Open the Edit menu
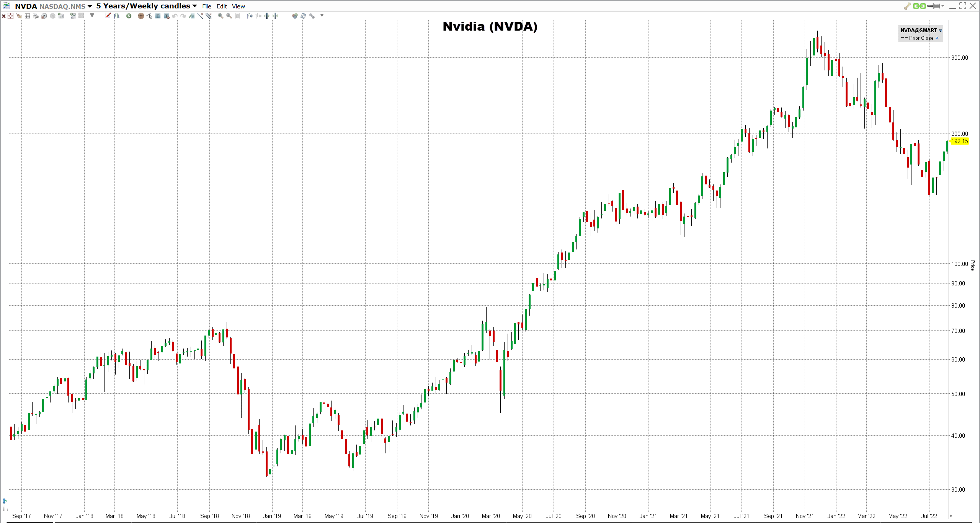Screen dimensions: 980x523 [x=222, y=6]
